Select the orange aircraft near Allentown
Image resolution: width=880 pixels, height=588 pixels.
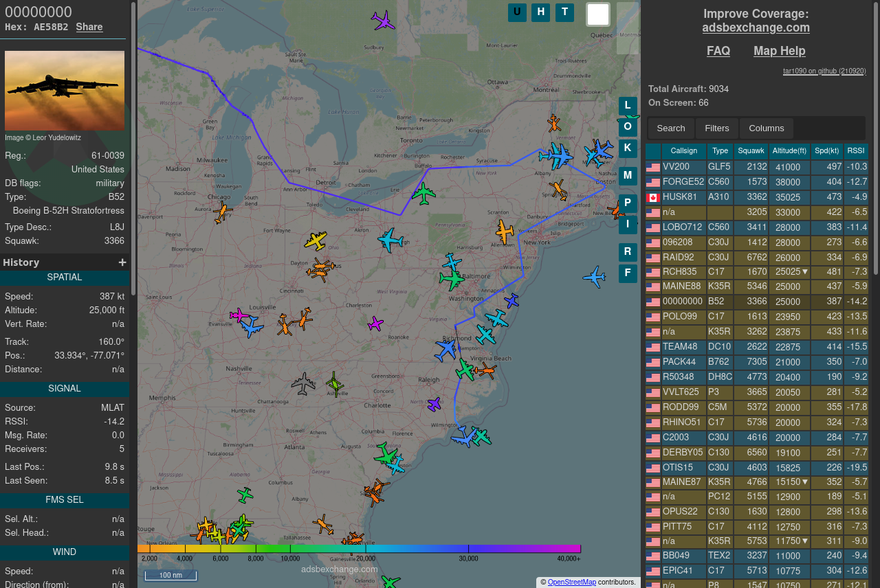[x=505, y=231]
